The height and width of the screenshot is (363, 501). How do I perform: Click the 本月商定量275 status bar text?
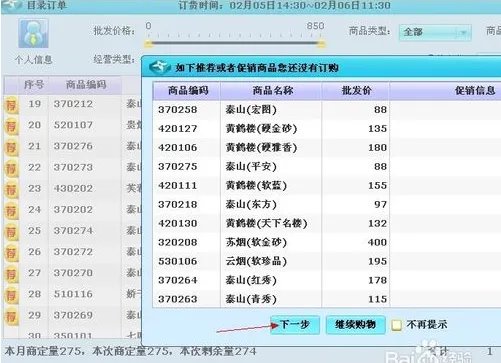(x=43, y=351)
